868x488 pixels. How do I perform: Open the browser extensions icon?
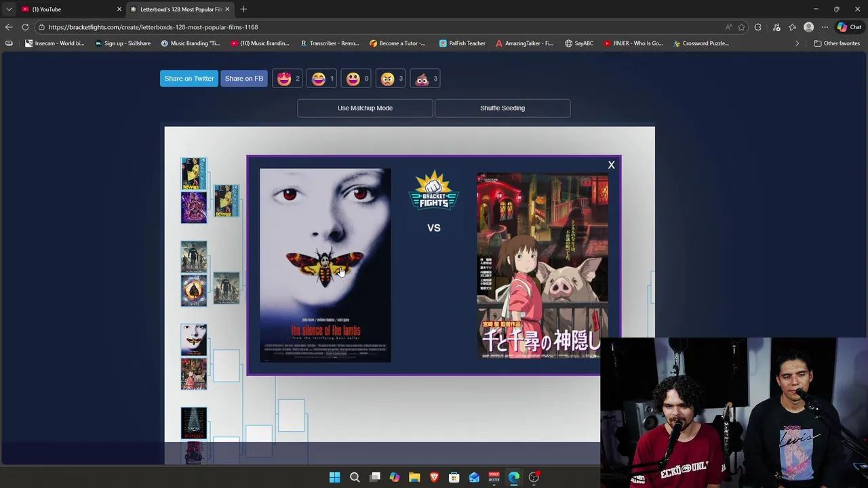[x=758, y=27]
